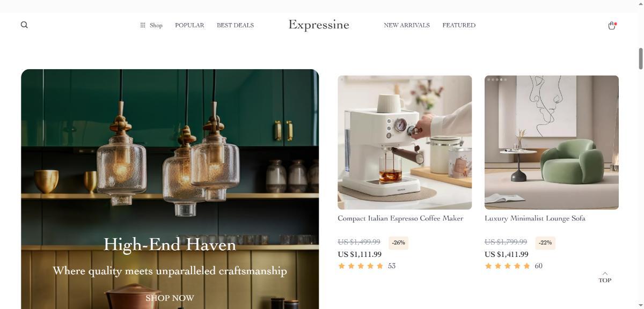The height and width of the screenshot is (309, 644).
Task: Click the -26% discount badge
Action: point(398,242)
